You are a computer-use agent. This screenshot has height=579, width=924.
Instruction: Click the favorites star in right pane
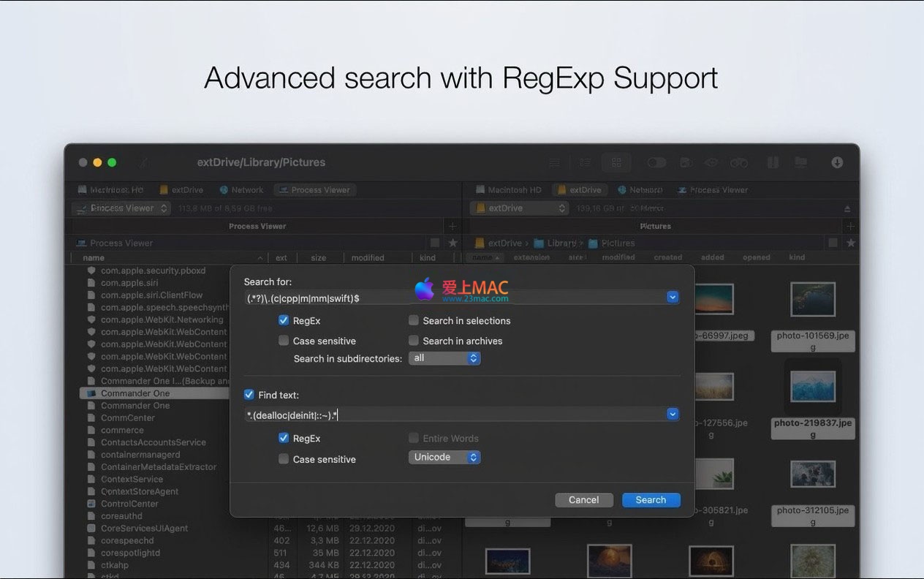click(x=850, y=243)
